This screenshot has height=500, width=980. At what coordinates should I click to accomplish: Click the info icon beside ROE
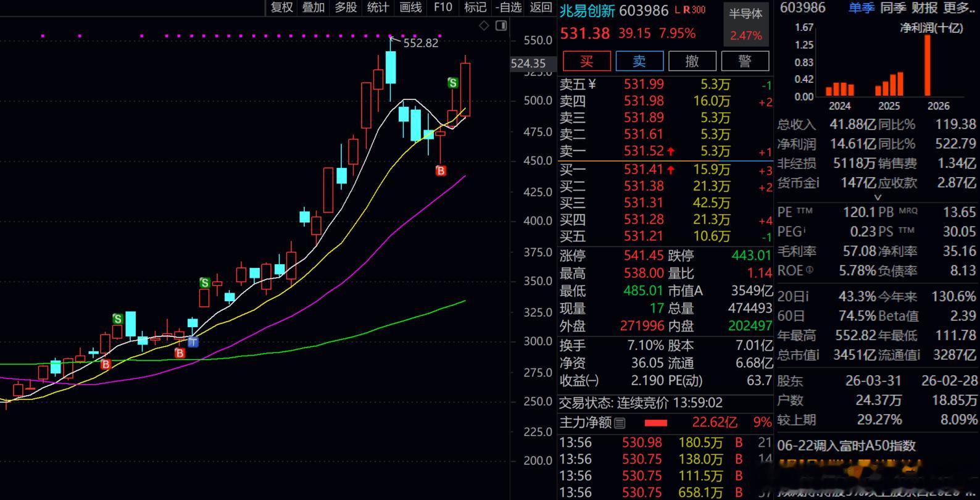click(x=810, y=270)
